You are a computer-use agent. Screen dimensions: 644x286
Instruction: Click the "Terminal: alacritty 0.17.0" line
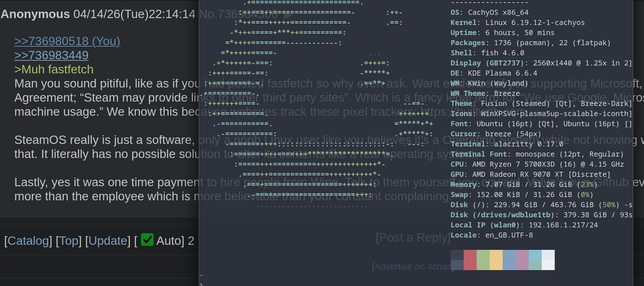pos(507,144)
